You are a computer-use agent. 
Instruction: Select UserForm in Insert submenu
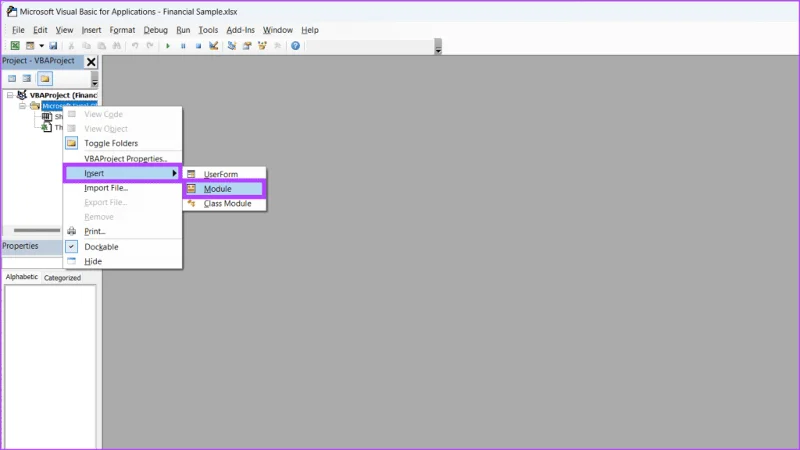point(224,174)
